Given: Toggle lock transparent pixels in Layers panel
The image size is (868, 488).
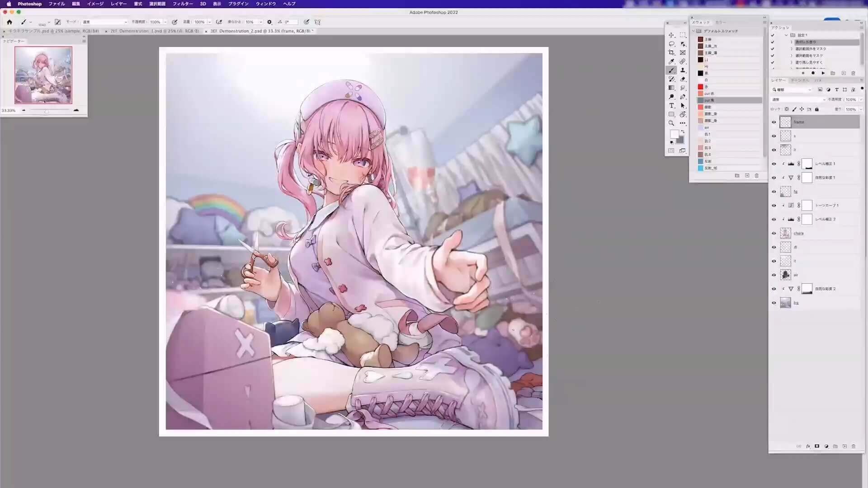Looking at the screenshot, I should tap(787, 109).
